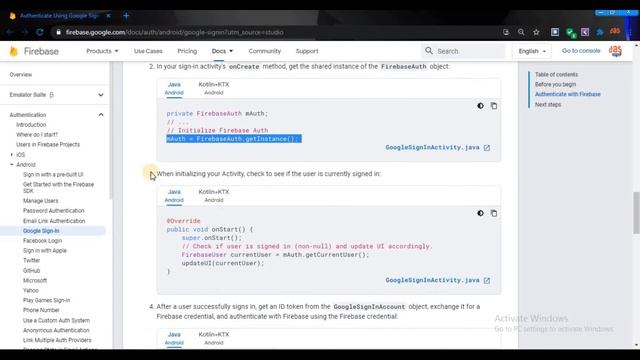Open GitHub sidebar page

[31, 271]
